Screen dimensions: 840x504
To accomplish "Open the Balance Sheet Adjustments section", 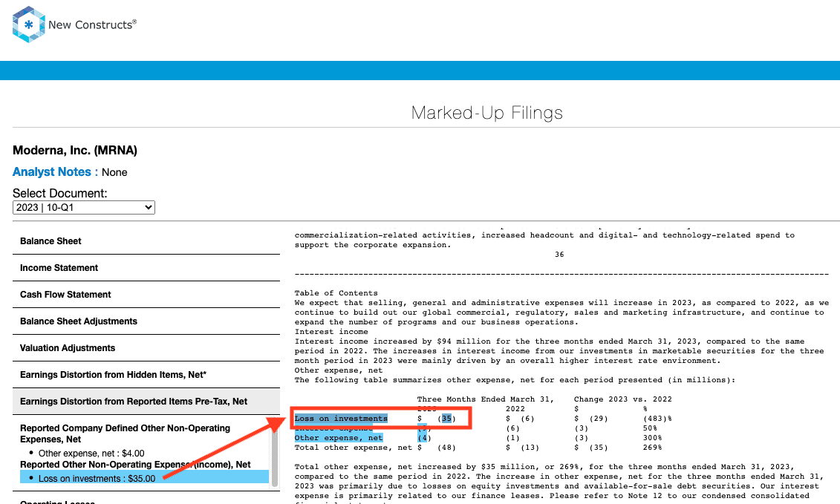I will (x=146, y=321).
